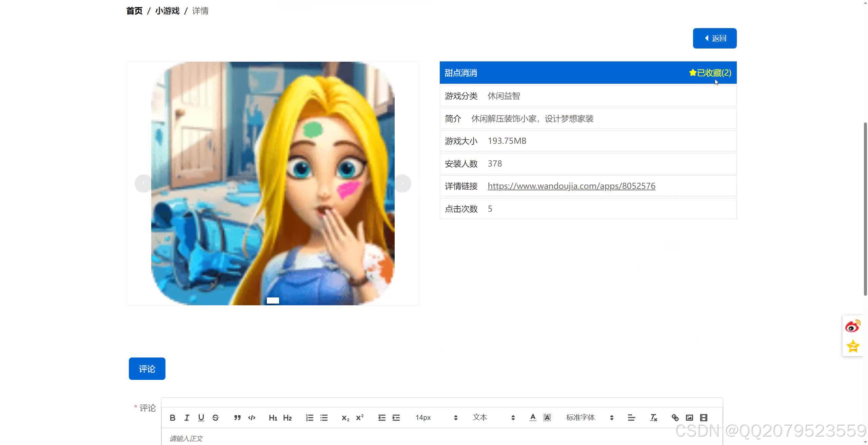Toggle italic formatting in comment editor

coord(186,418)
